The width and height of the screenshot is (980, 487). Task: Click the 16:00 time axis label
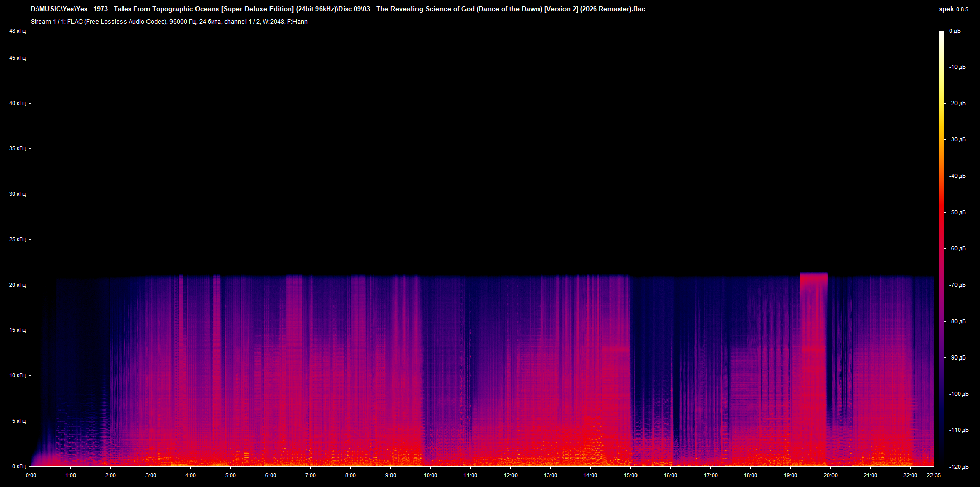[x=671, y=476]
